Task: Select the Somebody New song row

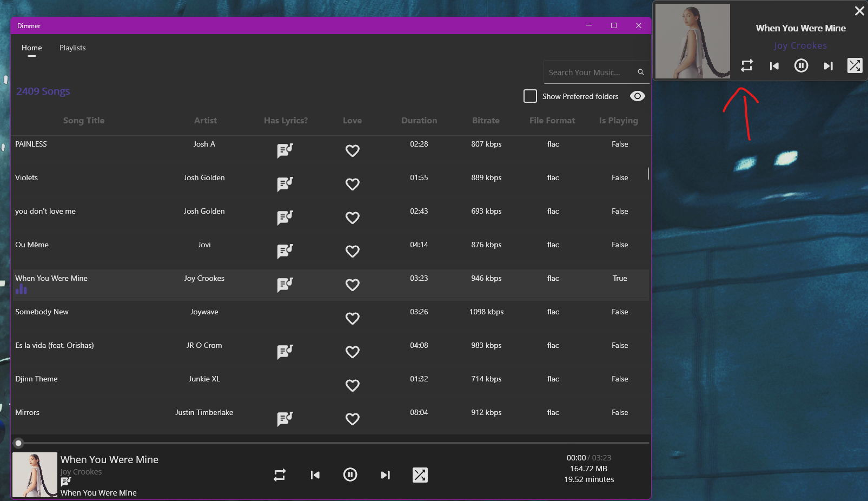Action: 330,318
